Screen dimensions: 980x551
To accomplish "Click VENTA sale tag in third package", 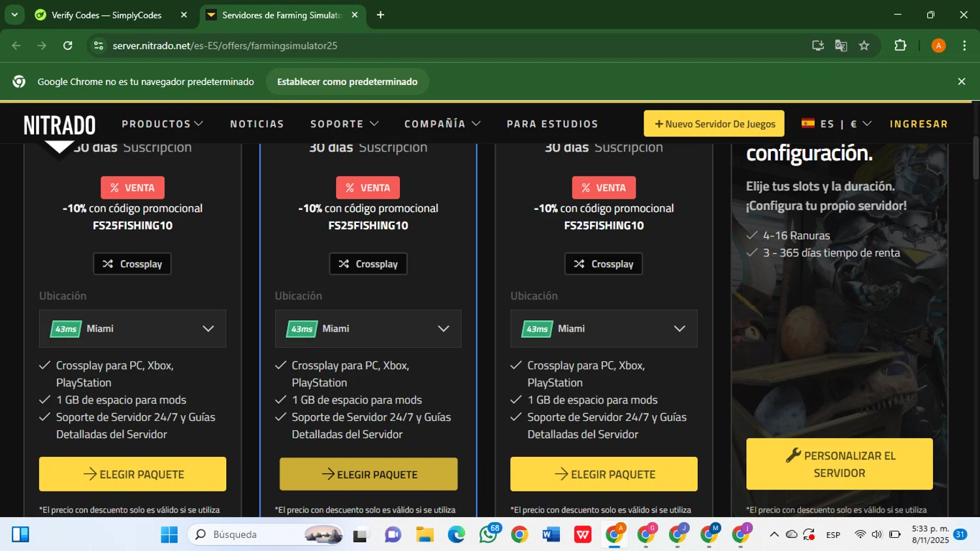I will pos(604,188).
